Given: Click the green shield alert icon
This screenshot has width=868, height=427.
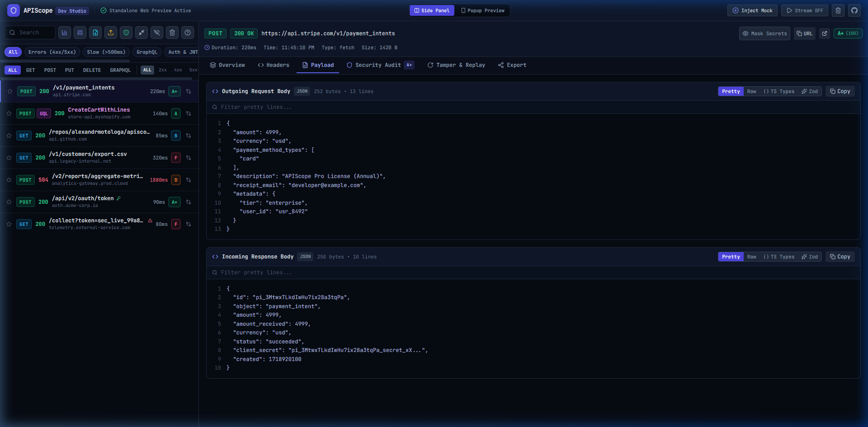Looking at the screenshot, I should coord(126,33).
